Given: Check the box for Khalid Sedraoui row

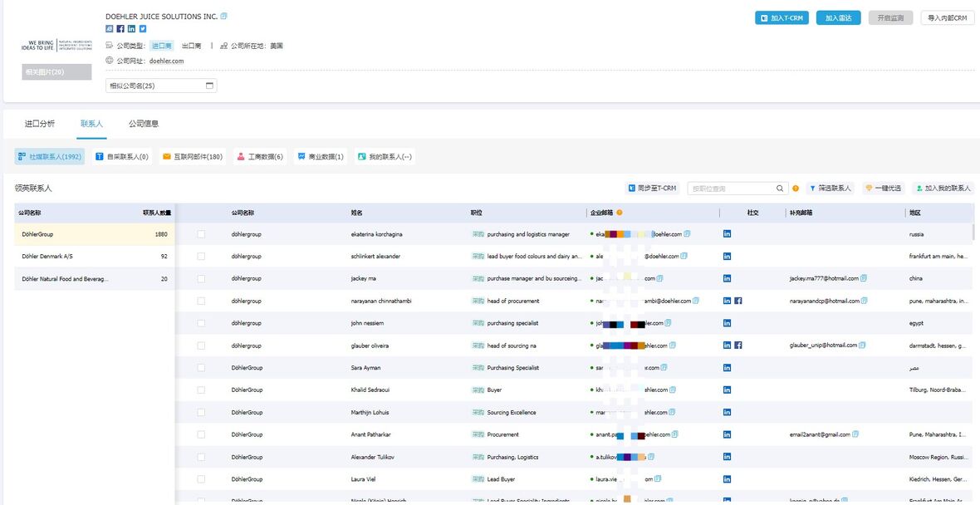Looking at the screenshot, I should (x=201, y=390).
